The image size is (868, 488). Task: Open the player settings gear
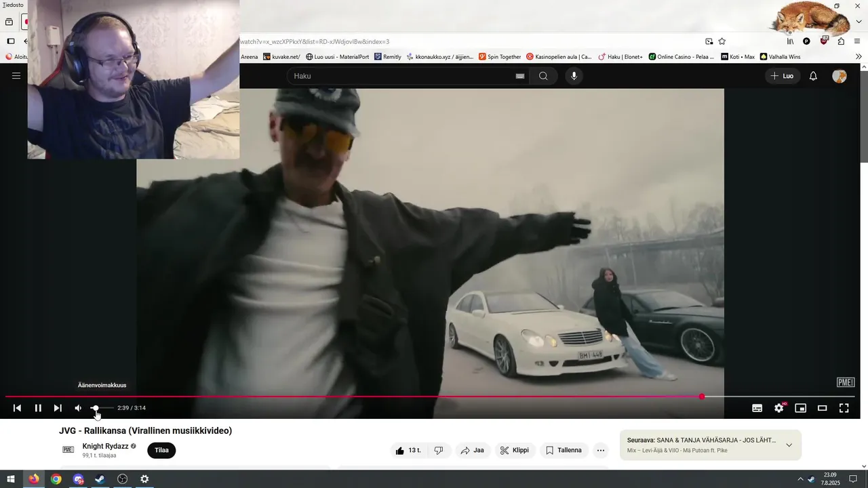point(779,408)
